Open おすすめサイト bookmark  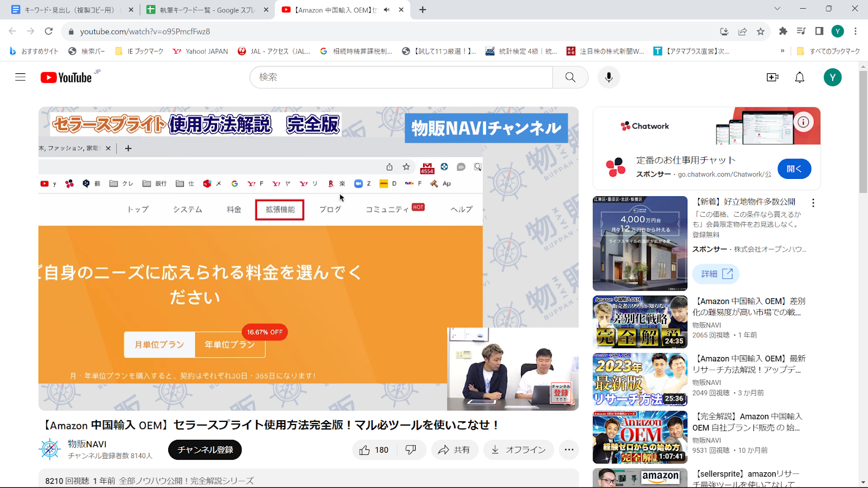tap(34, 51)
